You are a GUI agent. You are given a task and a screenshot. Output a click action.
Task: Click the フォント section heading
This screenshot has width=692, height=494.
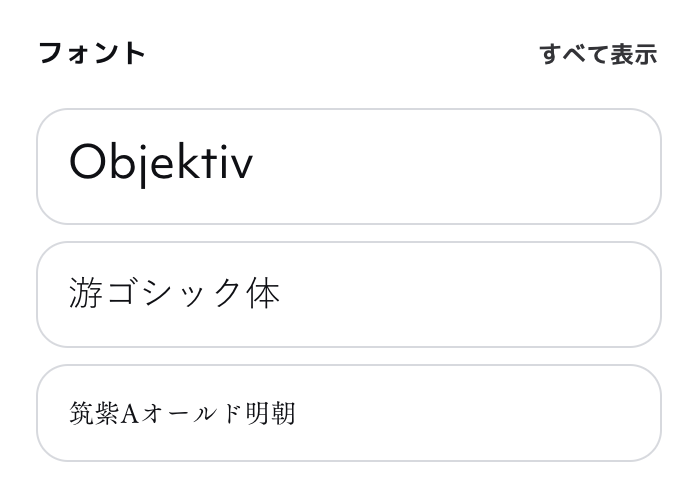point(92,53)
